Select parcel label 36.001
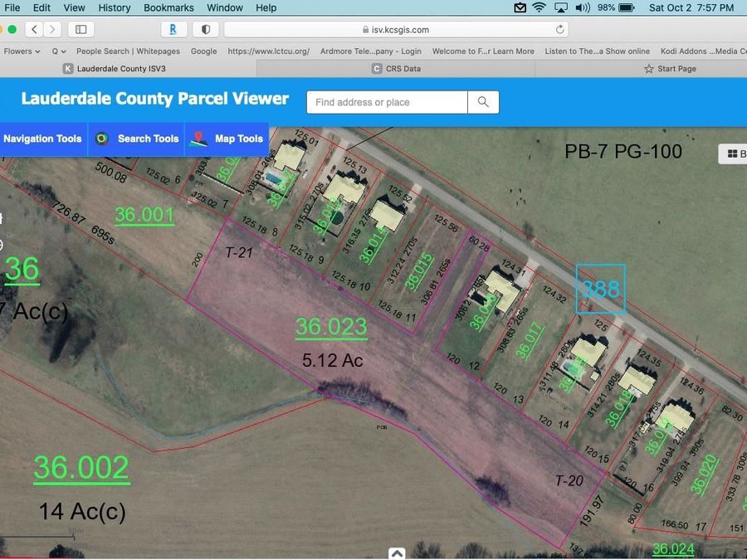This screenshot has height=560, width=747. pyautogui.click(x=144, y=215)
